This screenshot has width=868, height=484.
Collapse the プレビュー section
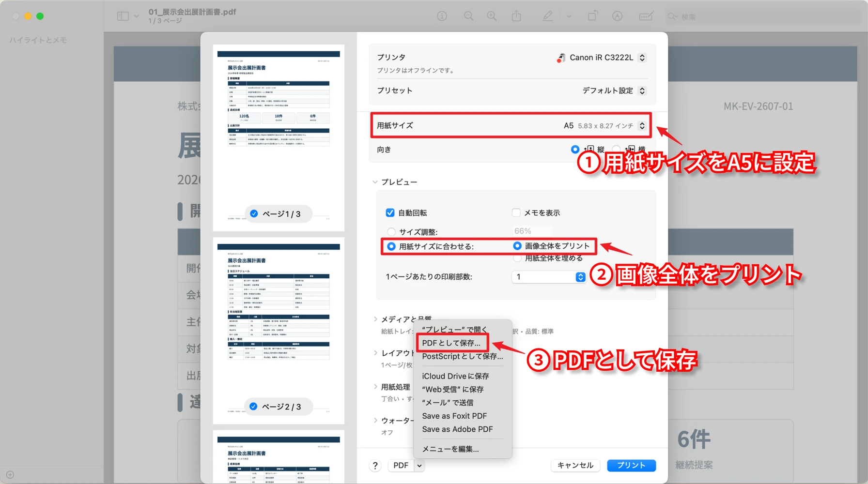(375, 182)
